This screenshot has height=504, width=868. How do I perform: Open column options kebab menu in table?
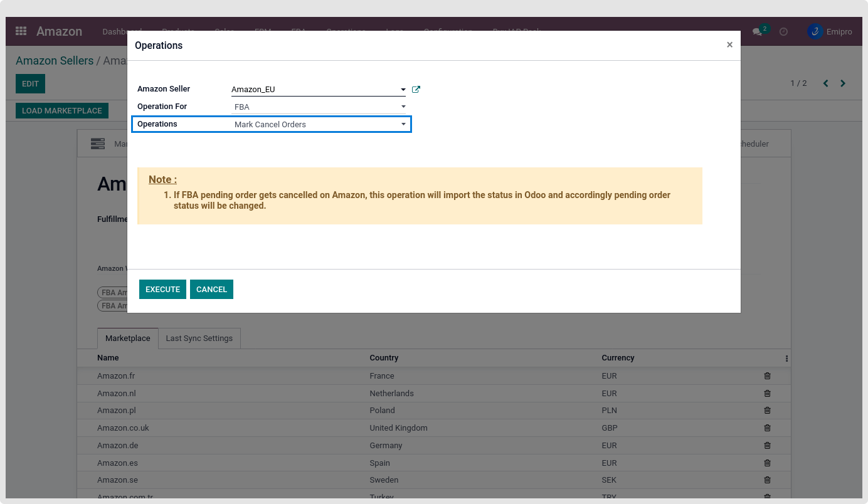tap(786, 359)
